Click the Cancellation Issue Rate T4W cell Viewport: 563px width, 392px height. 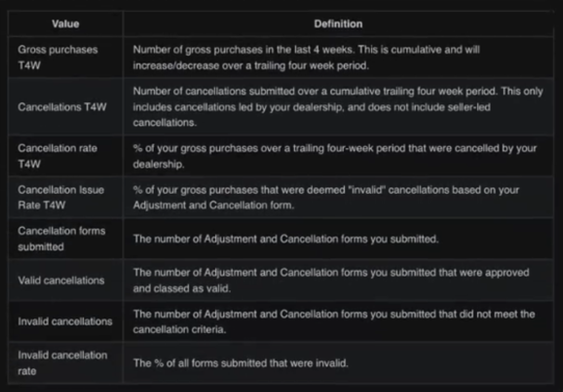pos(61,197)
